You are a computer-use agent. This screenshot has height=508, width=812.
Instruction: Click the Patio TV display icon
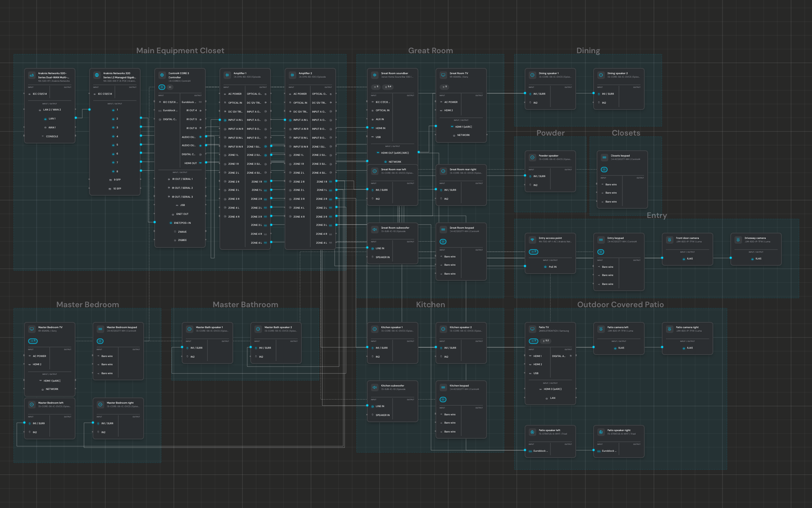pos(532,329)
